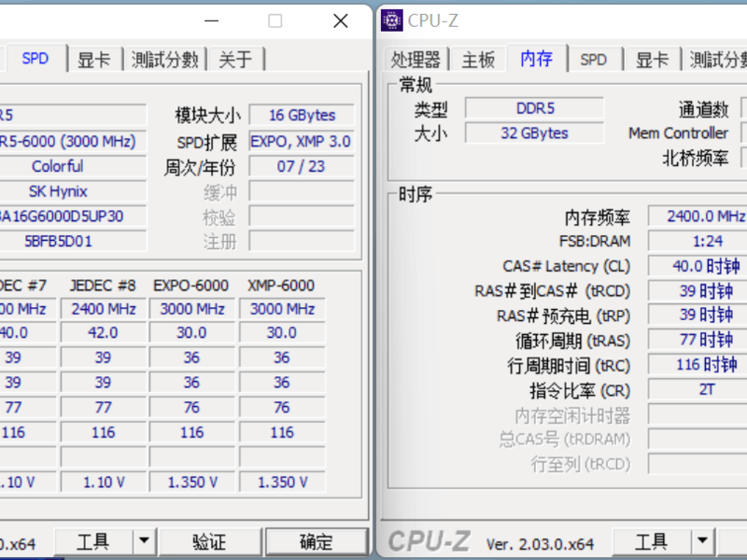747x560 pixels.
Task: Click the empty 校验 field
Action: pos(302,217)
